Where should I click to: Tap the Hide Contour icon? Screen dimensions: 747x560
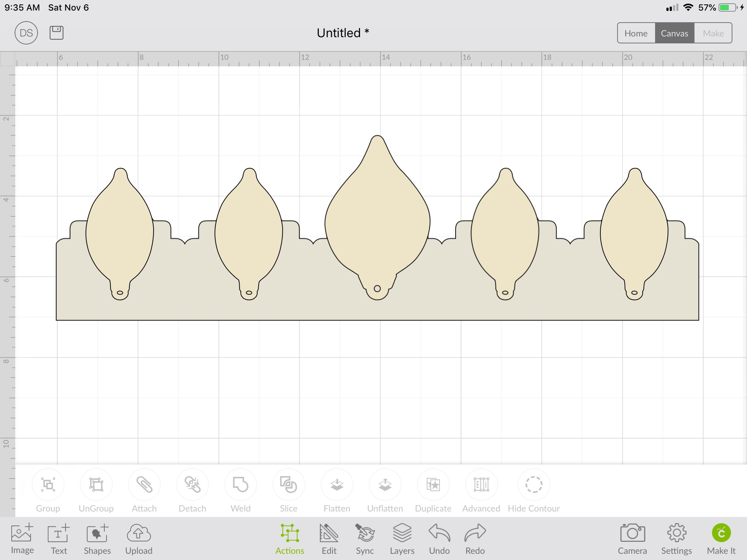(x=534, y=485)
